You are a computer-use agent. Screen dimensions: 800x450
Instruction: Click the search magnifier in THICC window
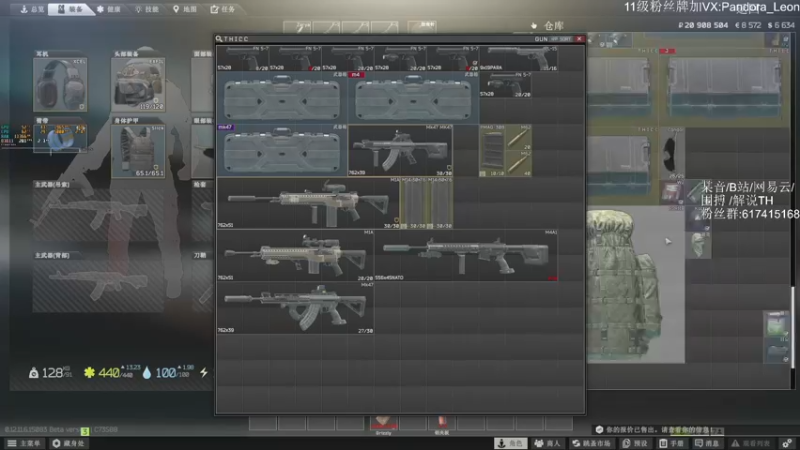(x=219, y=39)
